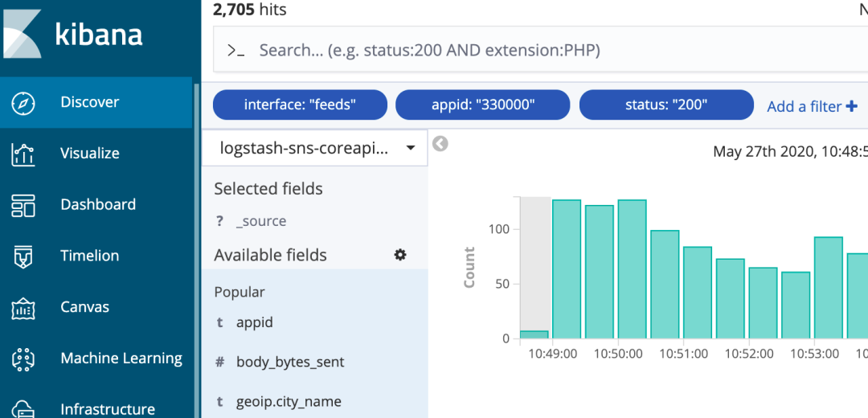Viewport: 868px width, 418px height.
Task: Open the logstash-sns-coreapi index pattern dropdown
Action: (x=315, y=148)
